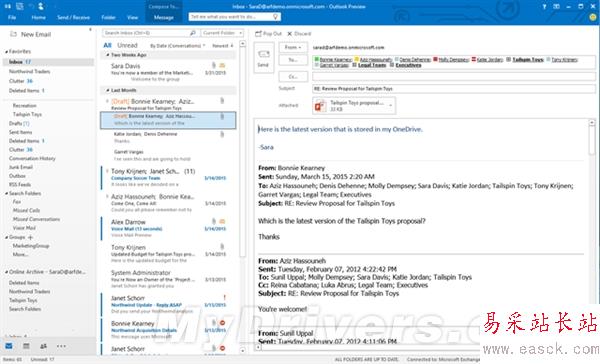Click Executives recipient in To field

click(x=408, y=65)
